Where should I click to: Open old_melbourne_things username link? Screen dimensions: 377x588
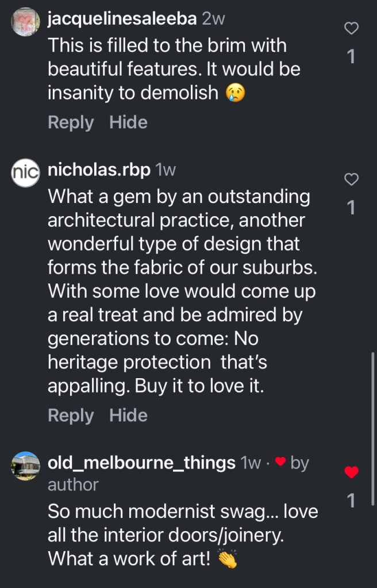pyautogui.click(x=141, y=463)
